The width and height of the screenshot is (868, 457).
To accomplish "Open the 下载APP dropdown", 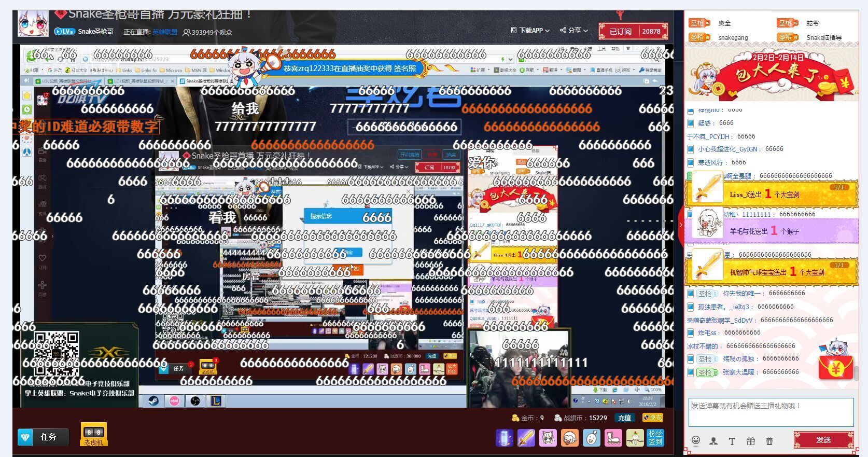I will click(x=530, y=31).
